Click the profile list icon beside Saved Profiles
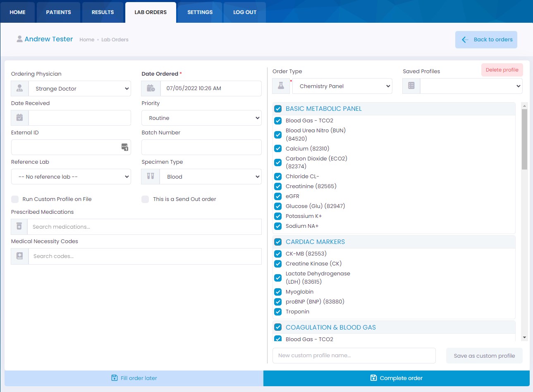 411,86
